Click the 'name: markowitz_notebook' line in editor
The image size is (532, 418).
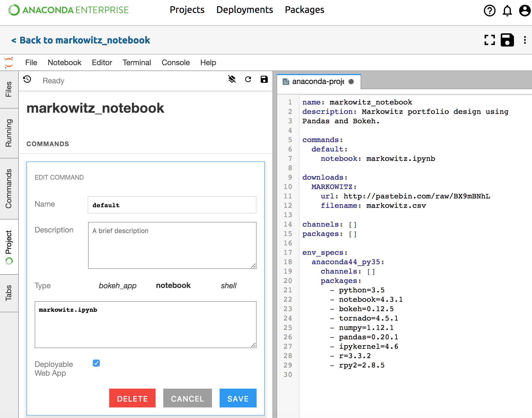tap(357, 102)
